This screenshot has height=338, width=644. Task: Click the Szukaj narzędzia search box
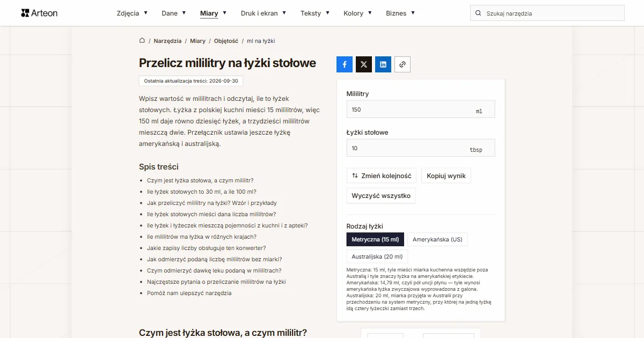tap(547, 13)
